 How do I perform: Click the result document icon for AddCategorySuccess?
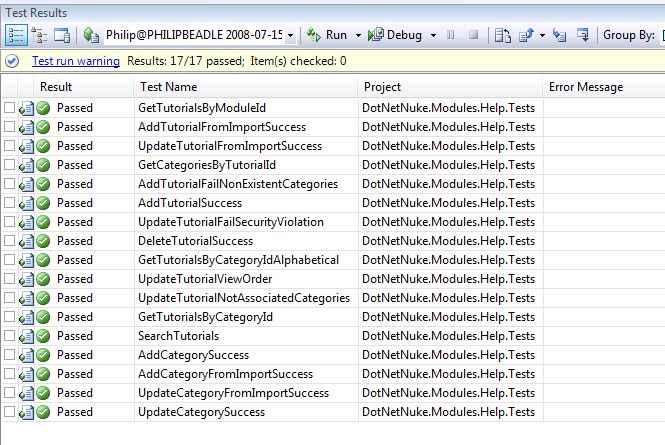pyautogui.click(x=26, y=355)
